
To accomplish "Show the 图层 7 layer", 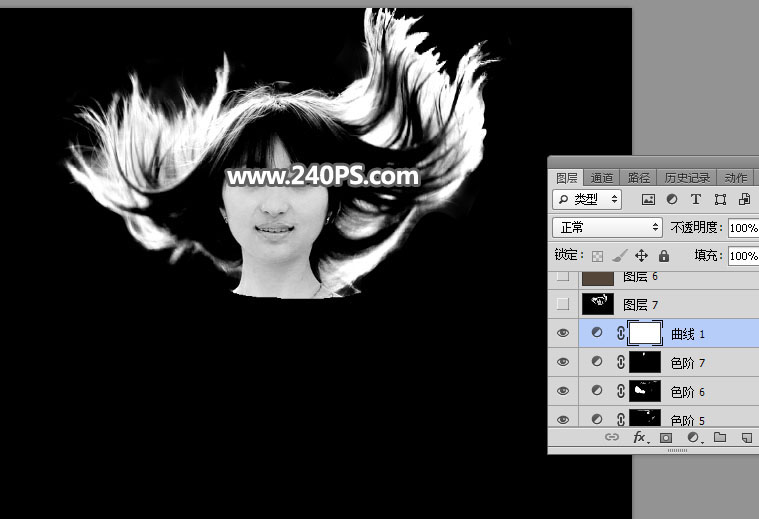I will coord(563,304).
